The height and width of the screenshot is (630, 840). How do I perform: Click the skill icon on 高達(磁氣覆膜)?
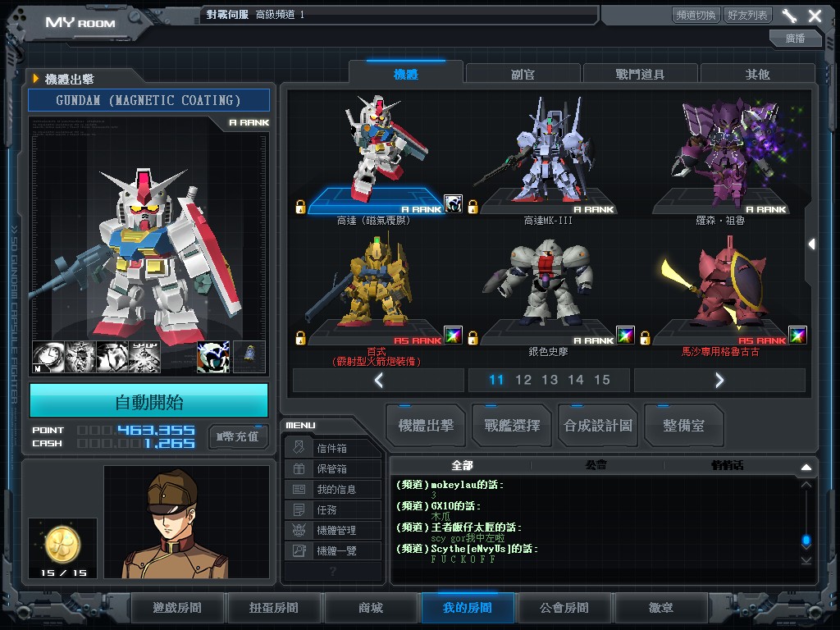453,203
